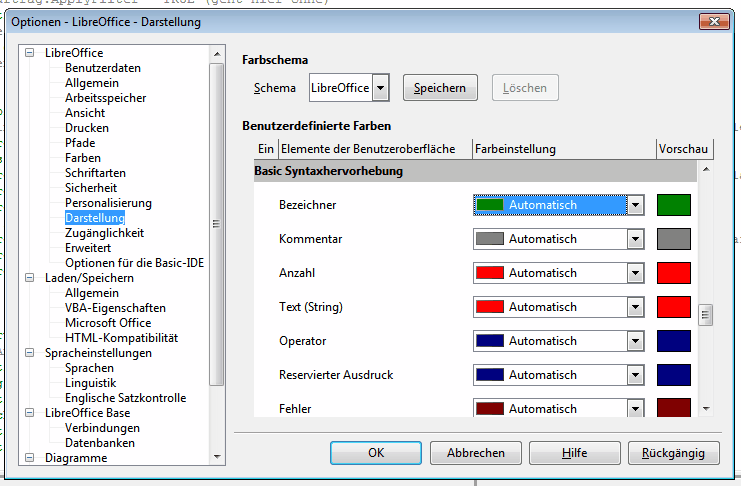Close the Optionen dialog window

tap(714, 22)
